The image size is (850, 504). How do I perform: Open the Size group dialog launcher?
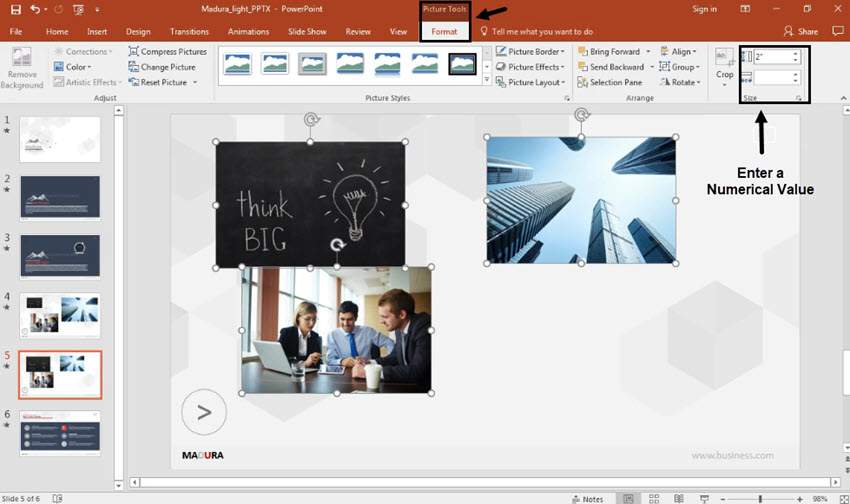(x=799, y=98)
